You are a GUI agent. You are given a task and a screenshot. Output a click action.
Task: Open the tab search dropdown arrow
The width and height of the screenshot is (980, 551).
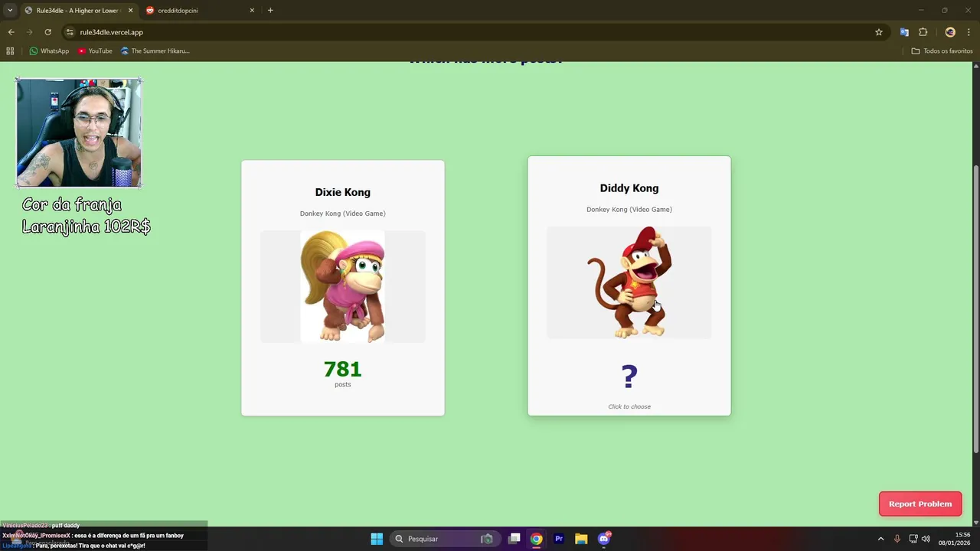coord(10,10)
